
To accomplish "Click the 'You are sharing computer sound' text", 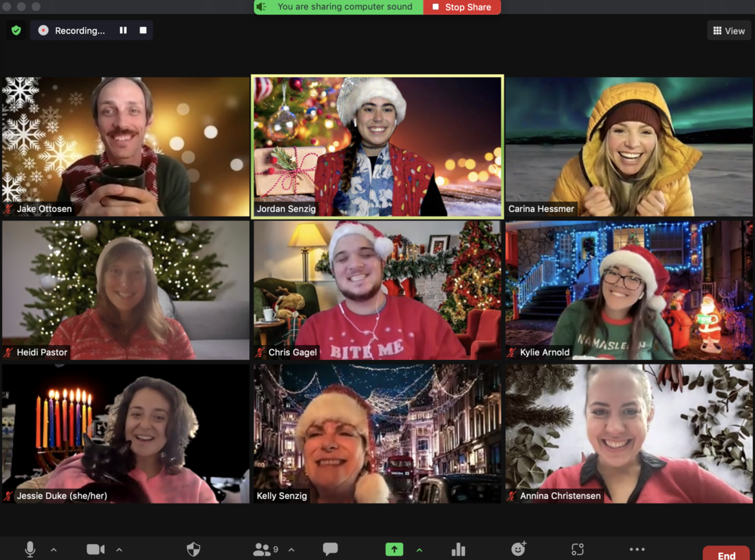I will click(345, 7).
